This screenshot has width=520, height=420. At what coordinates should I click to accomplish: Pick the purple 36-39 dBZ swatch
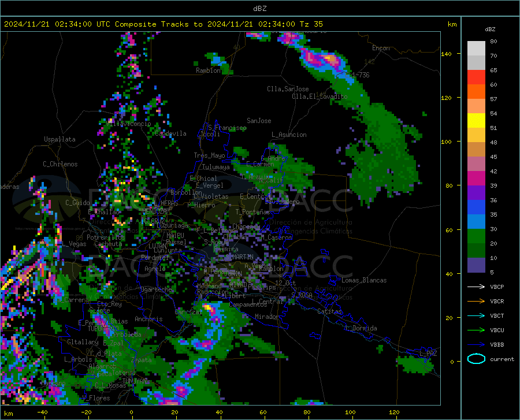(476, 193)
